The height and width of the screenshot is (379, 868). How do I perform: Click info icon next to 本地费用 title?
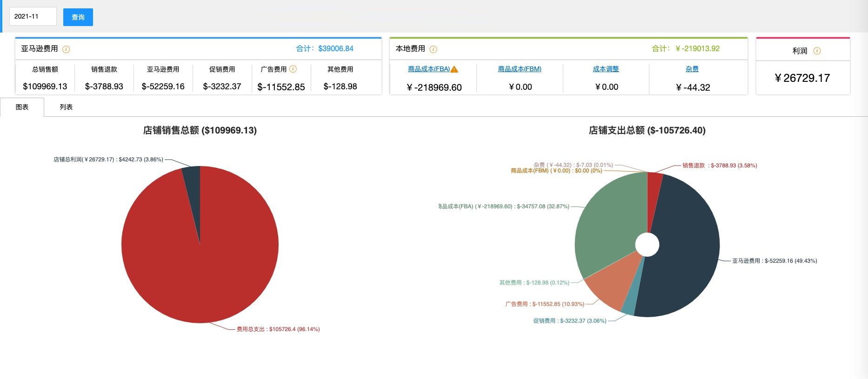coord(433,49)
